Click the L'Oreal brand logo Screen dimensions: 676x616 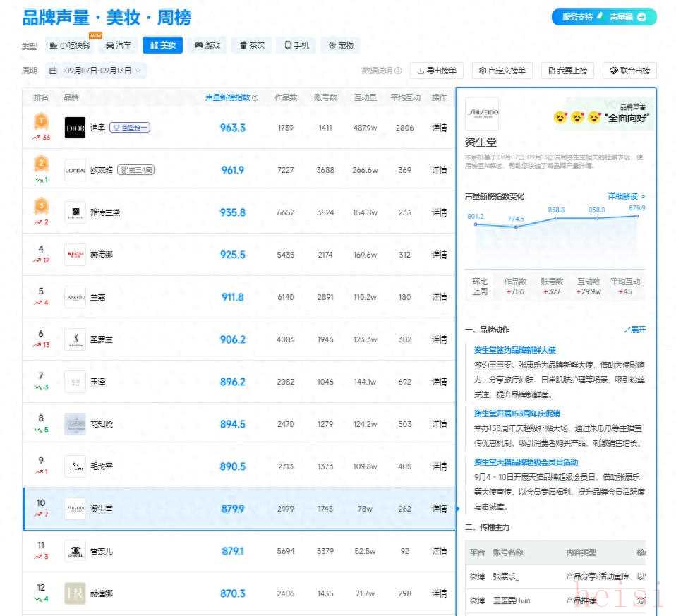pyautogui.click(x=75, y=170)
